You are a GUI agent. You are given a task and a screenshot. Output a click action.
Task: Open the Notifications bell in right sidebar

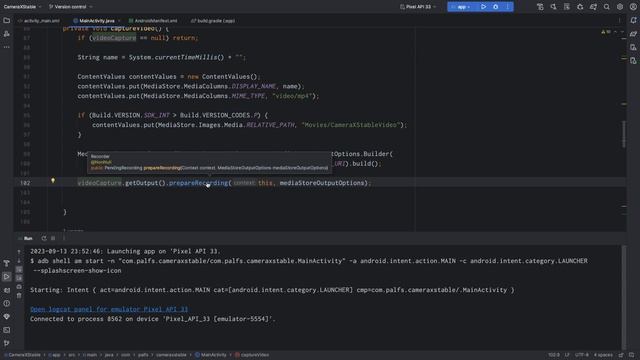(x=633, y=20)
